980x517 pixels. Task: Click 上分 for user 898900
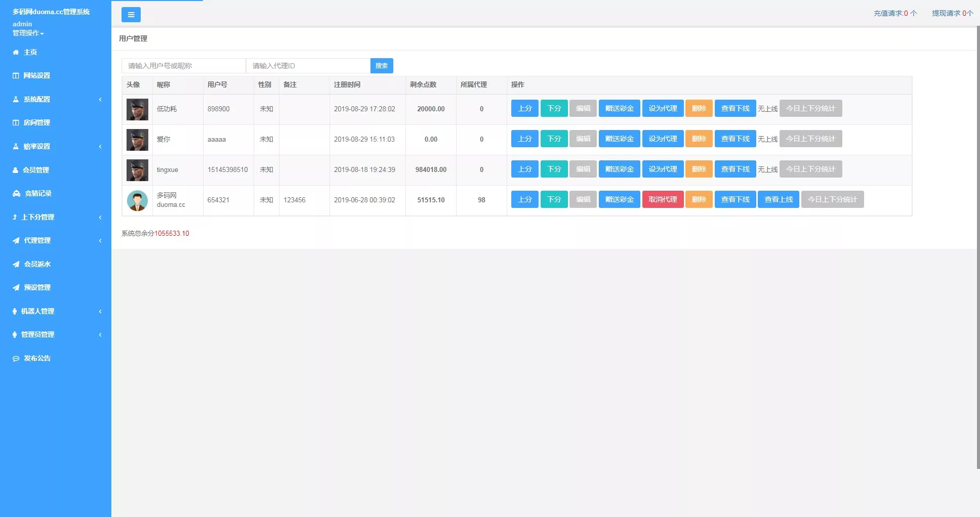pyautogui.click(x=524, y=108)
